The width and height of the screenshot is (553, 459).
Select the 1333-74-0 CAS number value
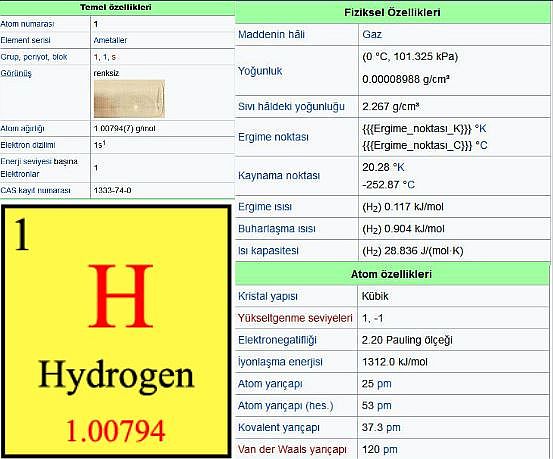coord(113,191)
